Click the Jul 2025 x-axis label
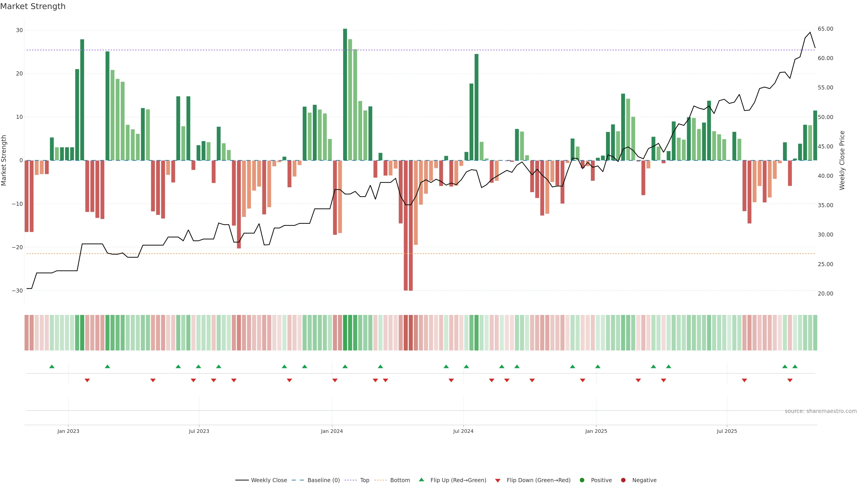868x488 pixels. pyautogui.click(x=727, y=431)
